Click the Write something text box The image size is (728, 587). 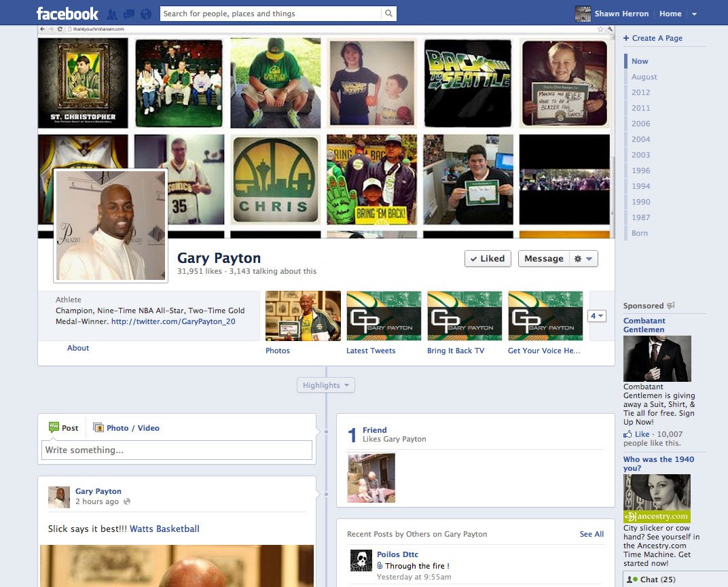177,450
